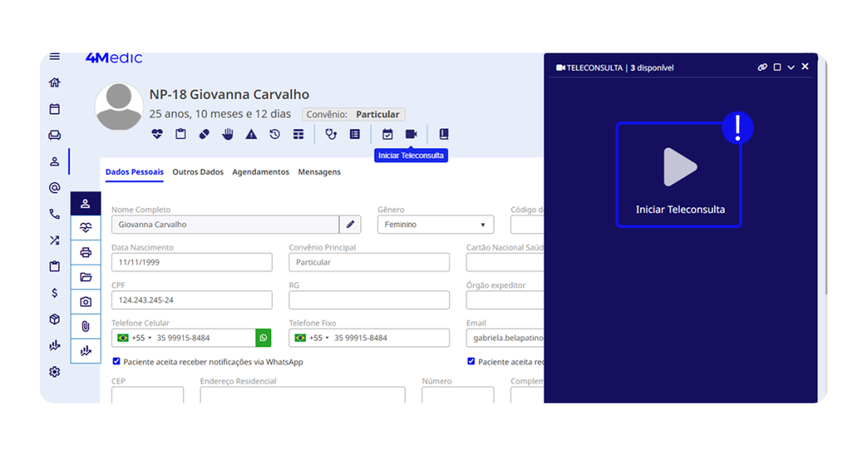The image size is (868, 456).
Task: Open the warning triangle alerts icon
Action: click(251, 134)
